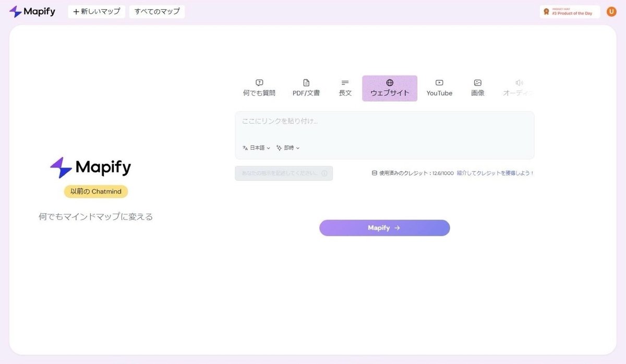Image resolution: width=626 pixels, height=364 pixels.
Task: Click the large Mapify logo on the left
Action: click(91, 167)
